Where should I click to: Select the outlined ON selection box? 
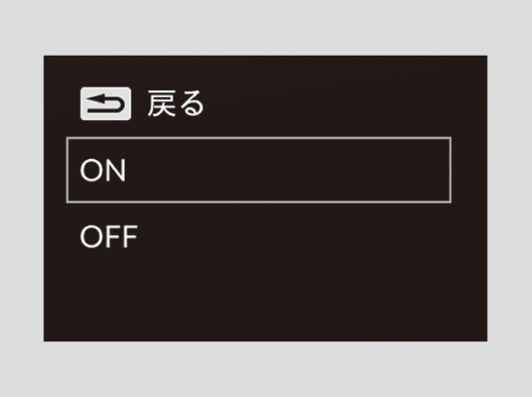259,170
